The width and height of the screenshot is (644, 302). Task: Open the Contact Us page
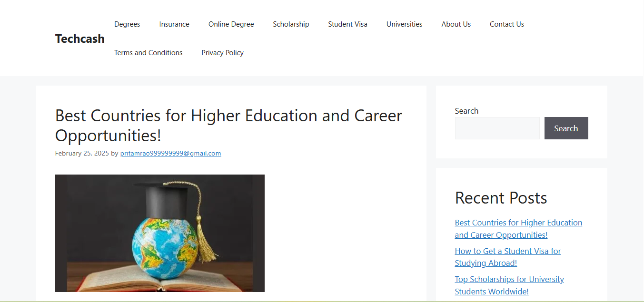tap(507, 24)
